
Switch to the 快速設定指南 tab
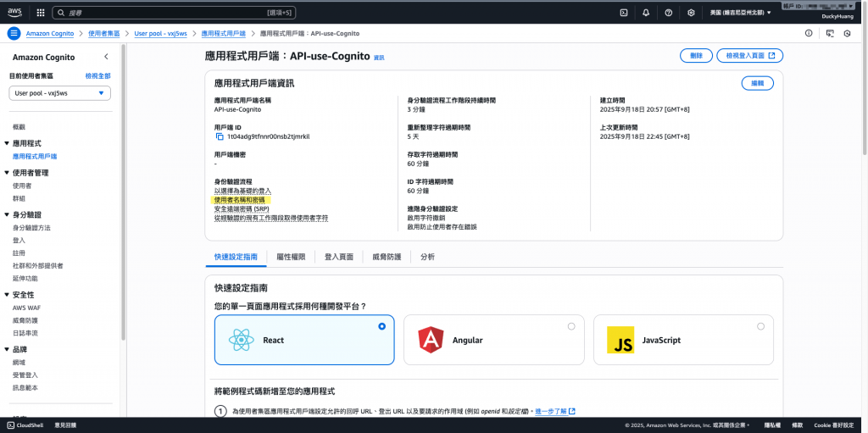pyautogui.click(x=236, y=257)
